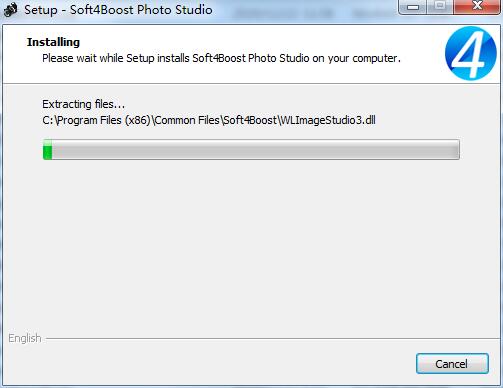Close the Setup window with the red X
Screen dimensions: 503x388
[x=477, y=6]
